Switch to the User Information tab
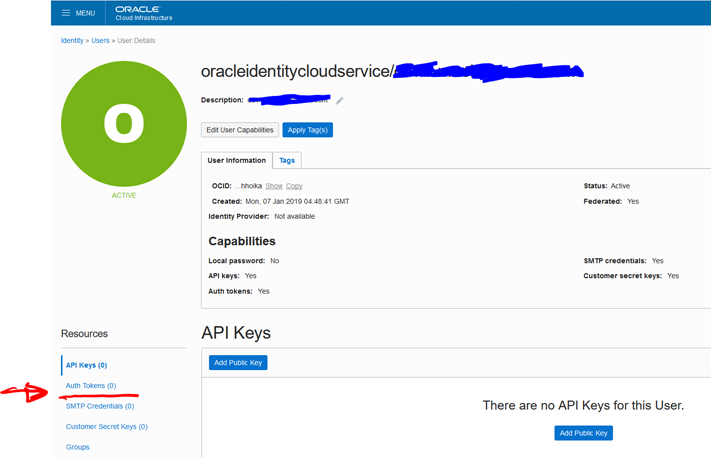This screenshot has width=711, height=458. [x=236, y=160]
